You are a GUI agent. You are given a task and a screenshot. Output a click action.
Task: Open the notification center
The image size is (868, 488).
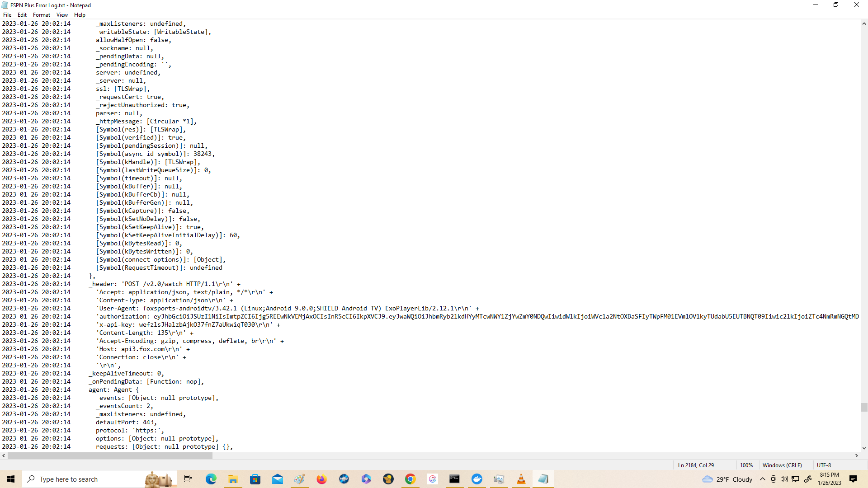(x=853, y=479)
